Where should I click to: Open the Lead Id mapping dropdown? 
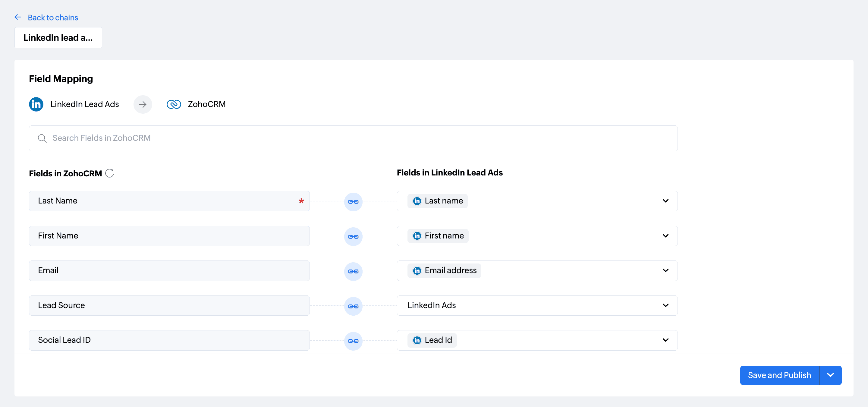pyautogui.click(x=665, y=340)
